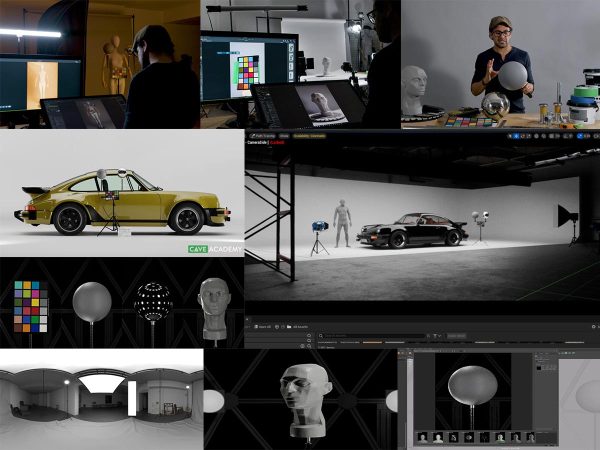Click the CAVE ACADEMY logo
Screen dimensions: 600x450
[x=215, y=249]
